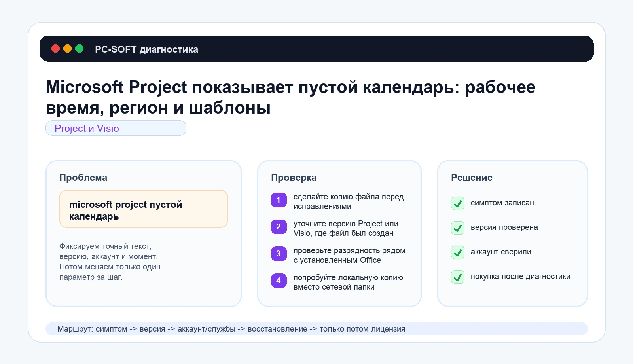This screenshot has width=633, height=364.
Task: Toggle the 'покупка после диагностики' checkbox
Action: [x=458, y=277]
